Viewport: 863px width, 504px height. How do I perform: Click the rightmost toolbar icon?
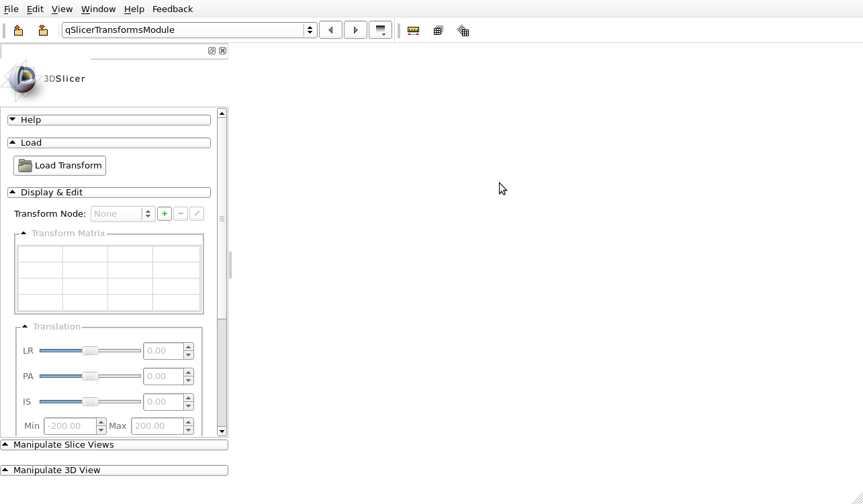pyautogui.click(x=463, y=31)
